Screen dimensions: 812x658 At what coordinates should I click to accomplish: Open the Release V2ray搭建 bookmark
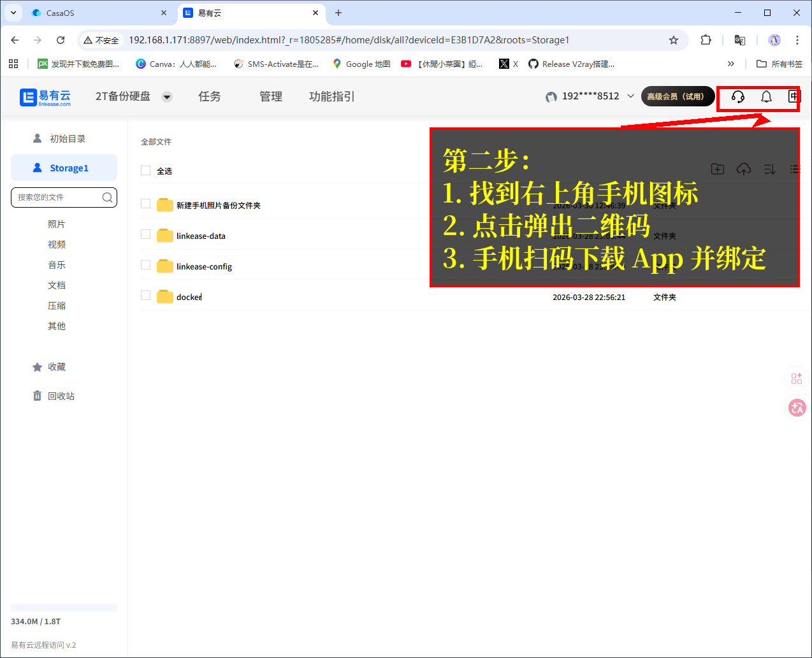click(x=572, y=64)
